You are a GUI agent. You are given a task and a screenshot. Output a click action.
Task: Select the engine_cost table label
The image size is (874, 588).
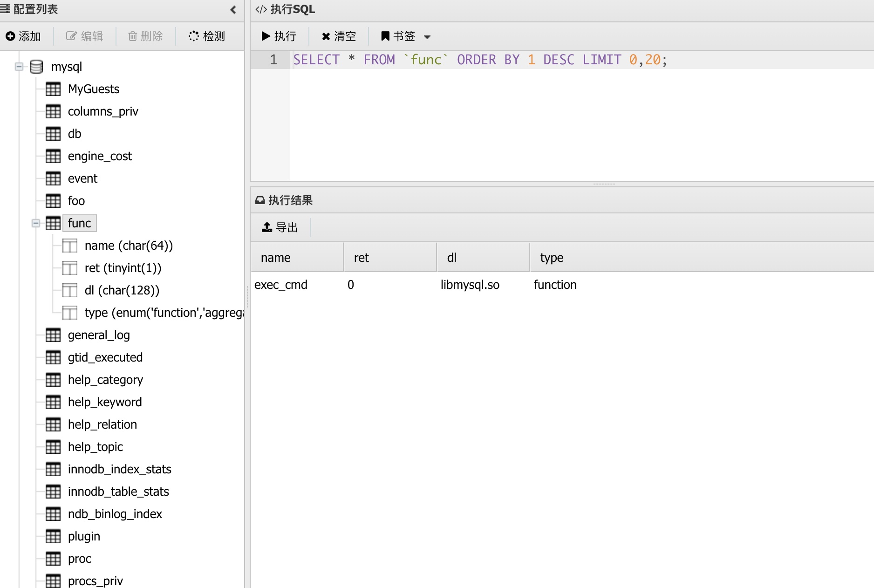(100, 156)
